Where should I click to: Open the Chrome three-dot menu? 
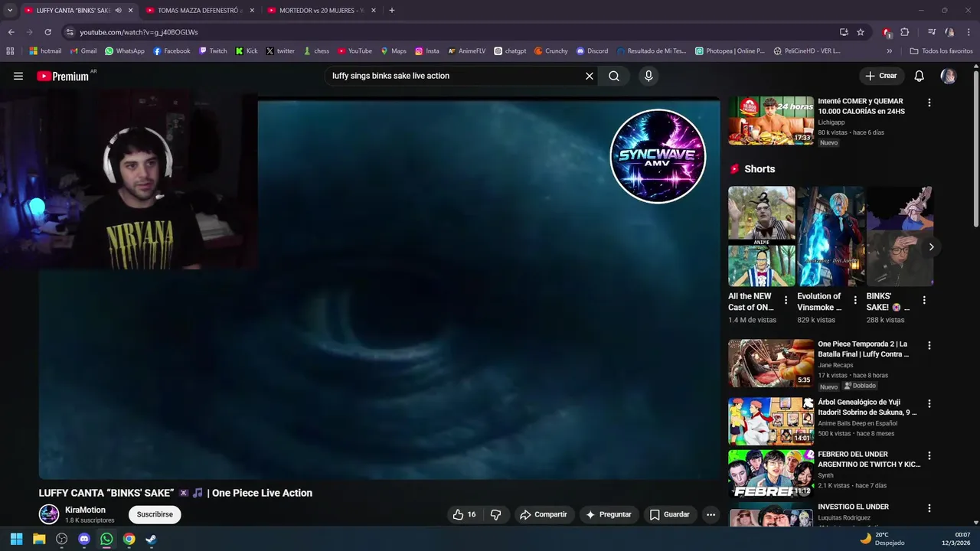969,32
